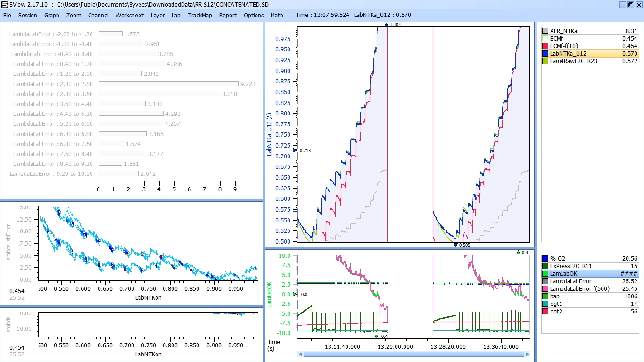The image size is (644, 362).
Task: Open the Worksheet menu
Action: pos(129,15)
